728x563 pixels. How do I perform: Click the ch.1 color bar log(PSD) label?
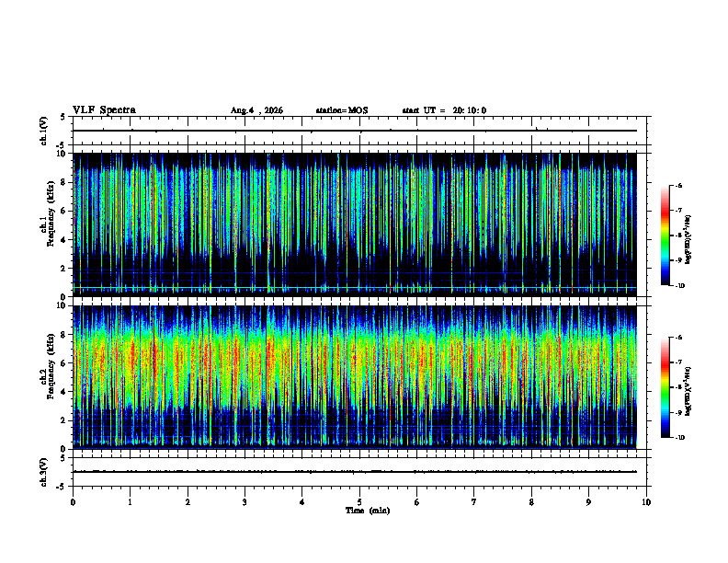688,239
